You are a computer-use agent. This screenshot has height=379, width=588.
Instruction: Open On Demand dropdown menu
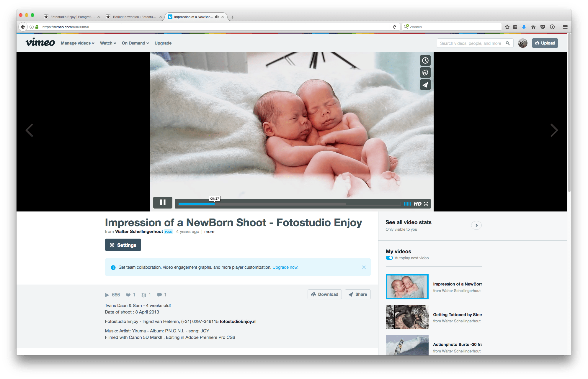coord(135,43)
